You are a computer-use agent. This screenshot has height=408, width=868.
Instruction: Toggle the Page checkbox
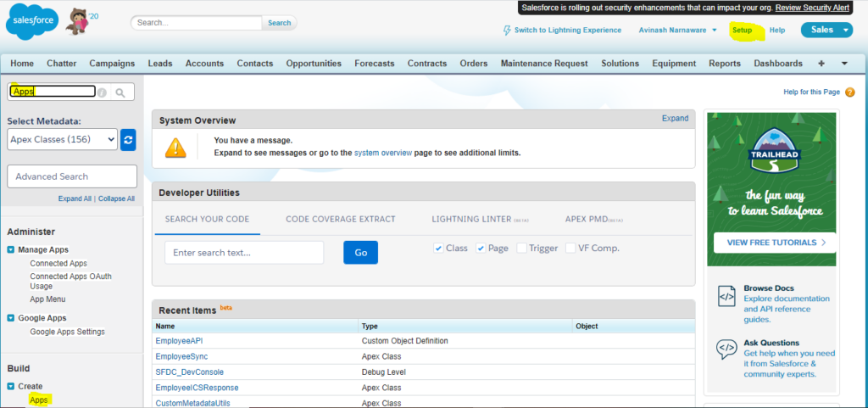(x=481, y=248)
